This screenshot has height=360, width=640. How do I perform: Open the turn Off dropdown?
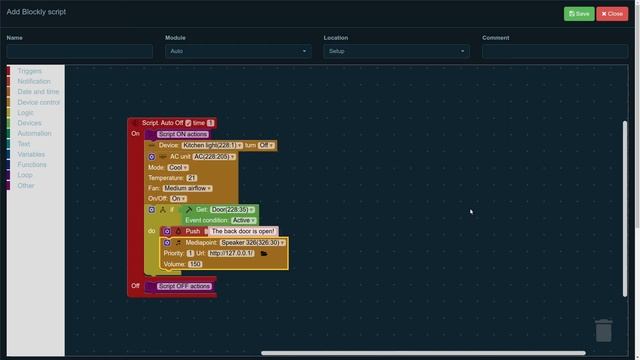point(266,145)
